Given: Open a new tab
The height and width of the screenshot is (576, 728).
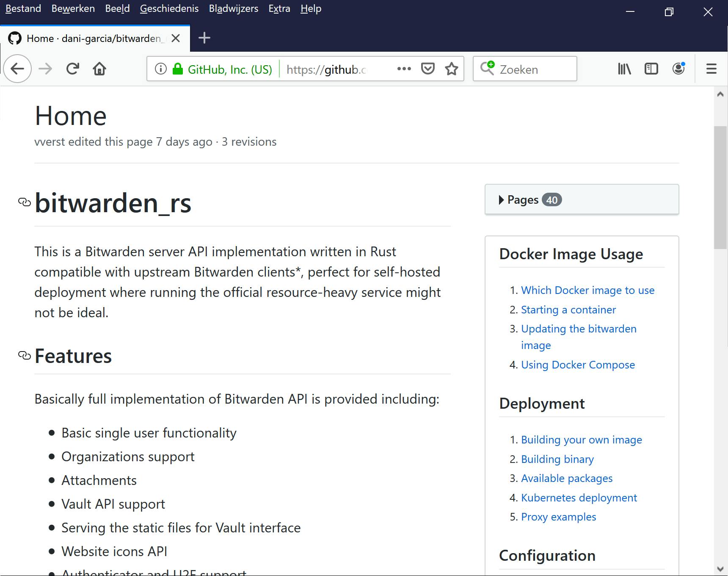Looking at the screenshot, I should [x=204, y=38].
